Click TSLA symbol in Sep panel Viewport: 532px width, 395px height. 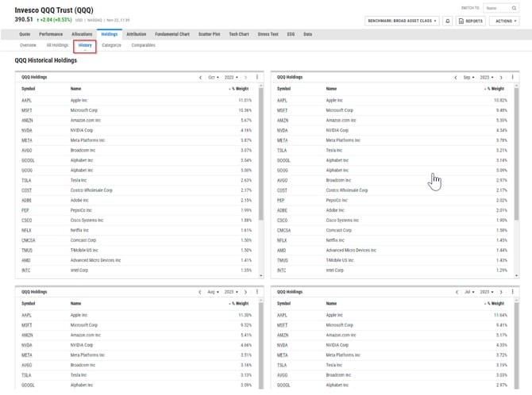coord(282,151)
